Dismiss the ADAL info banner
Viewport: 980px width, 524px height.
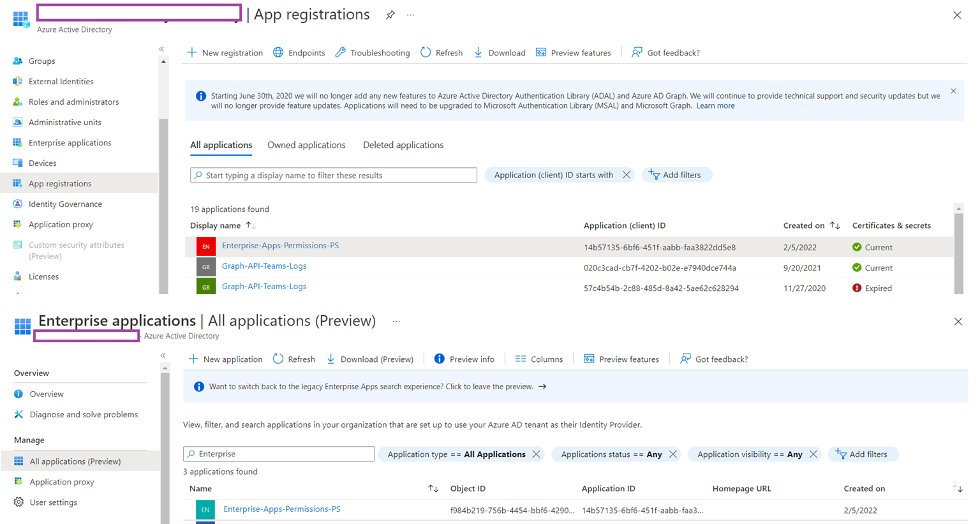pyautogui.click(x=953, y=91)
